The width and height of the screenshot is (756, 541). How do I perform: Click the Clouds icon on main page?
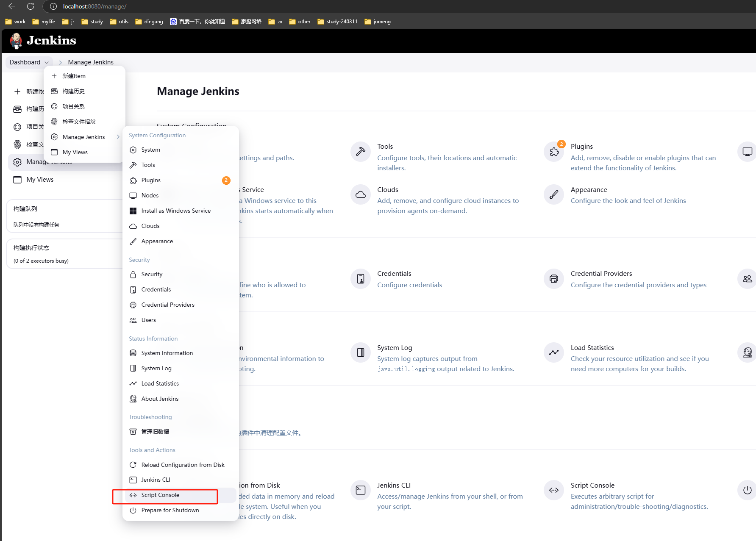361,194
